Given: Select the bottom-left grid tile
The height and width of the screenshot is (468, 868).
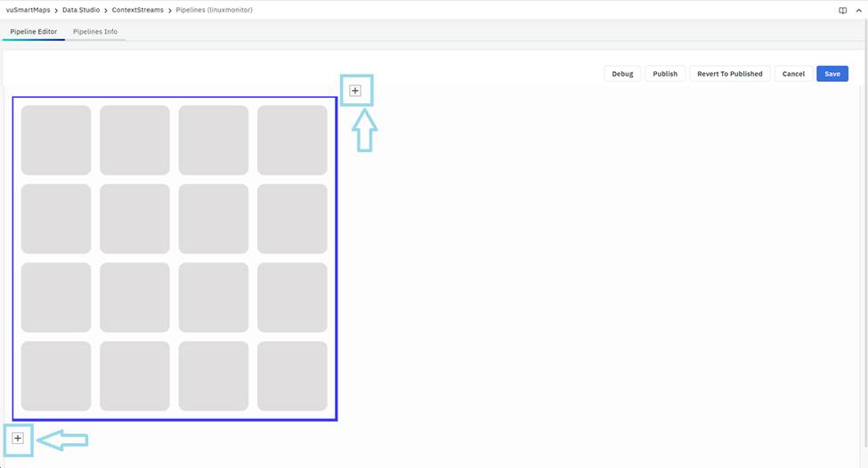Looking at the screenshot, I should click(x=56, y=376).
